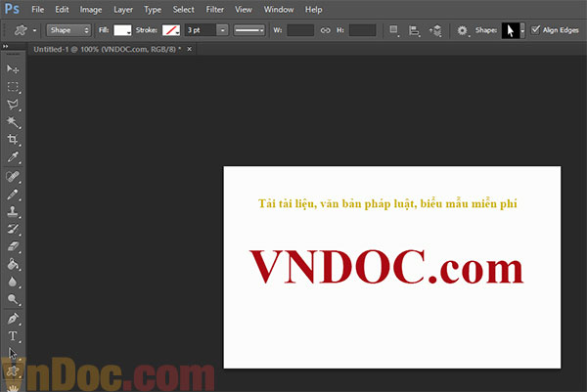587x392 pixels.
Task: Open the File menu
Action: 38,10
